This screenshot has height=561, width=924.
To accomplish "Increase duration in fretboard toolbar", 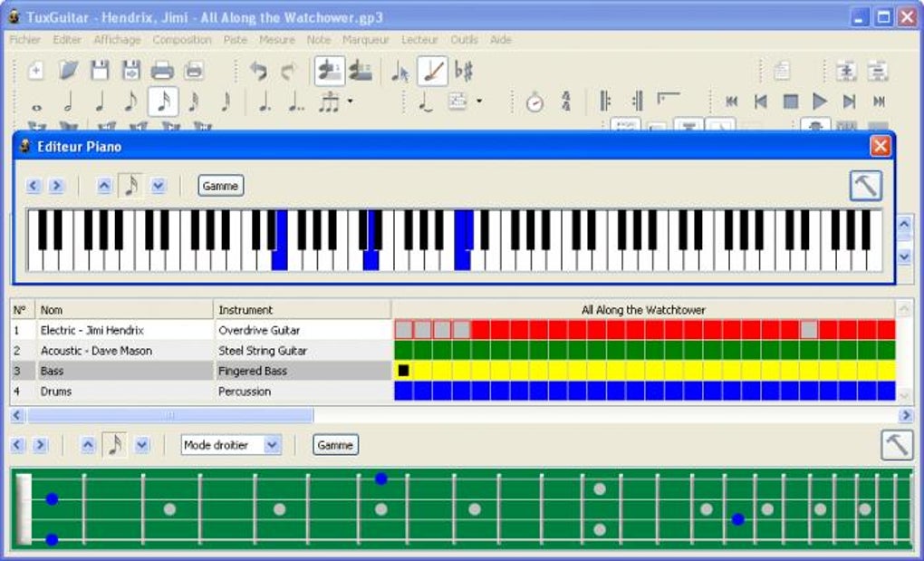I will coord(88,445).
